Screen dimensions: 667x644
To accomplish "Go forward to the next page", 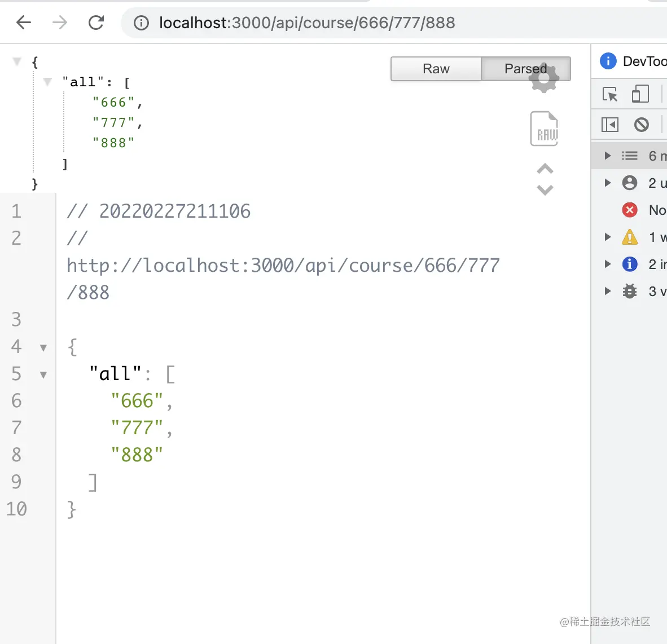I will pyautogui.click(x=60, y=23).
